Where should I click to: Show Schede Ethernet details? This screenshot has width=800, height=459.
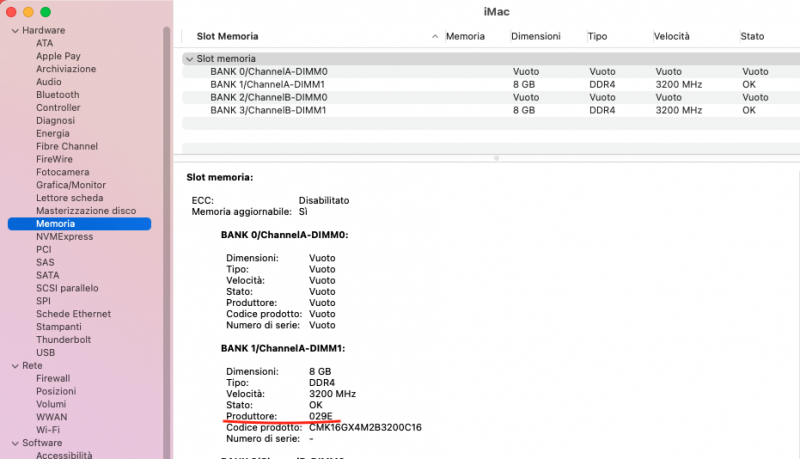click(73, 314)
